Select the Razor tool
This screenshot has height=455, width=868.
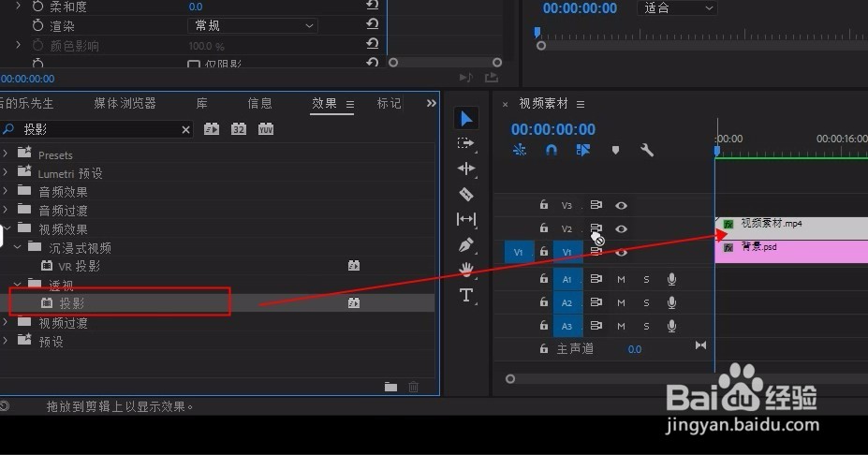coord(466,194)
